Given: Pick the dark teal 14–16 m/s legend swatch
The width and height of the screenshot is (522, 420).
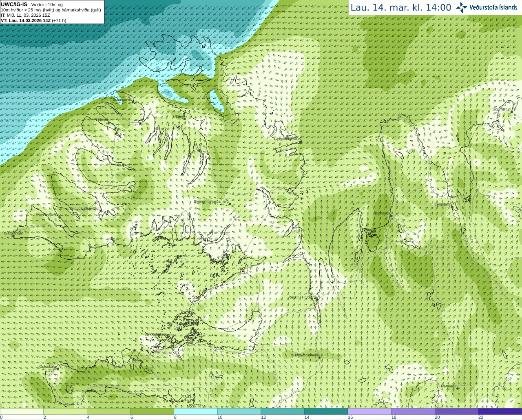Looking at the screenshot, I should tap(326, 411).
